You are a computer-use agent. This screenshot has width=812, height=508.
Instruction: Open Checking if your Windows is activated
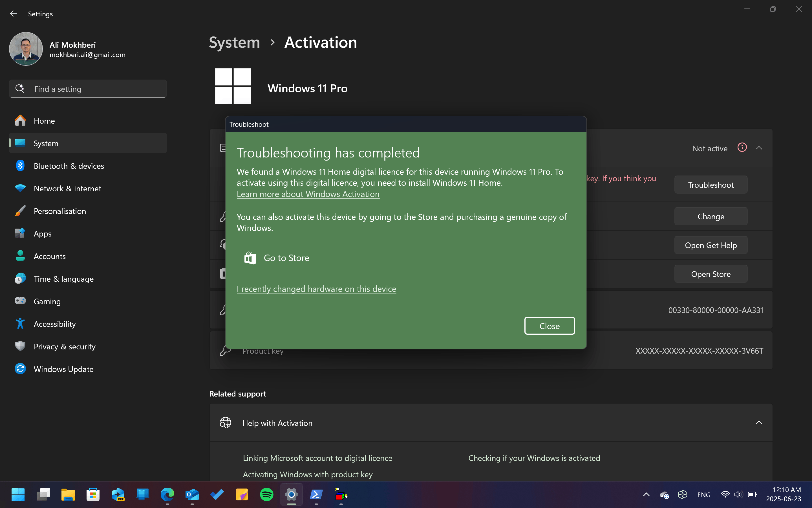[534, 458]
